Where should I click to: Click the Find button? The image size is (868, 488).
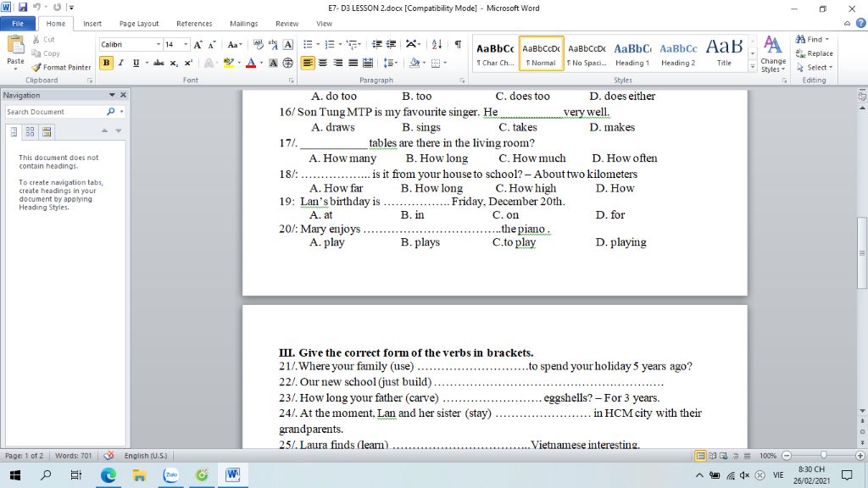(811, 39)
